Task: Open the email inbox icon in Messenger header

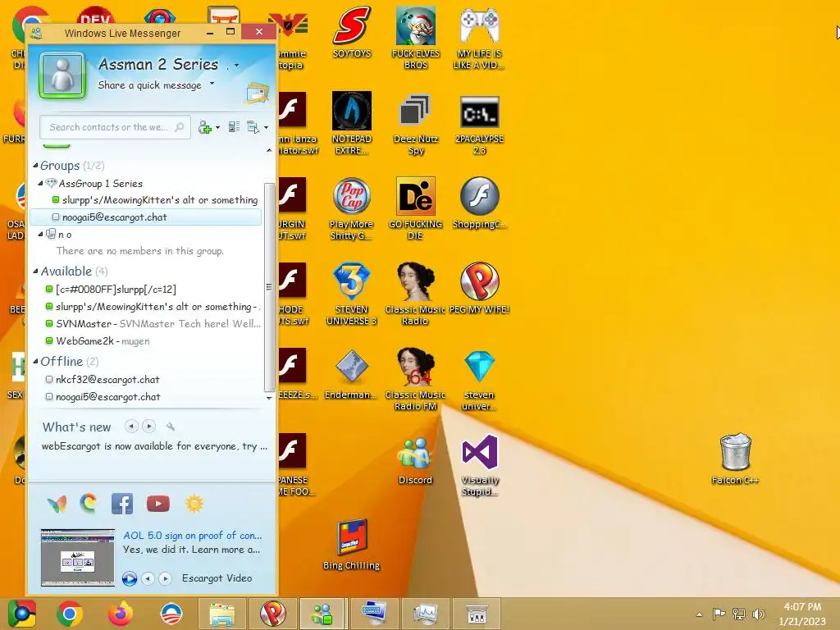Action: (257, 93)
